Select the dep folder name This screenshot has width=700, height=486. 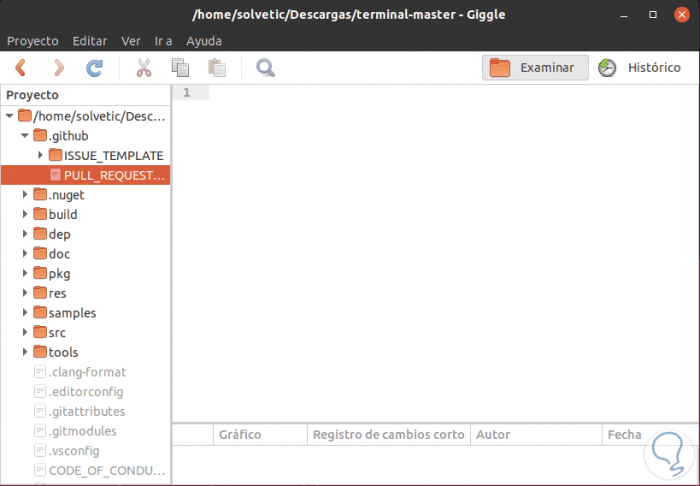tap(59, 234)
